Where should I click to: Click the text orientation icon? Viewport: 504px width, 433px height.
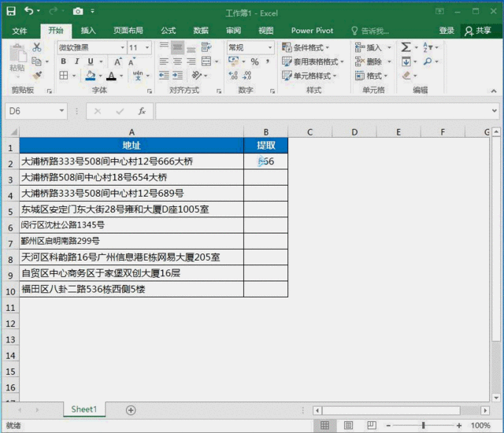196,76
